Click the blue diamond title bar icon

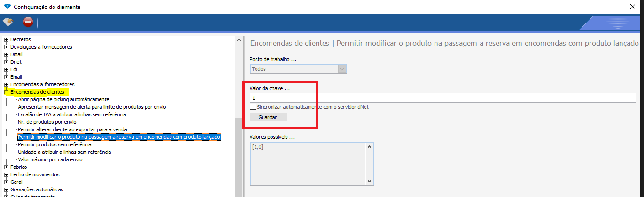pyautogui.click(x=7, y=6)
